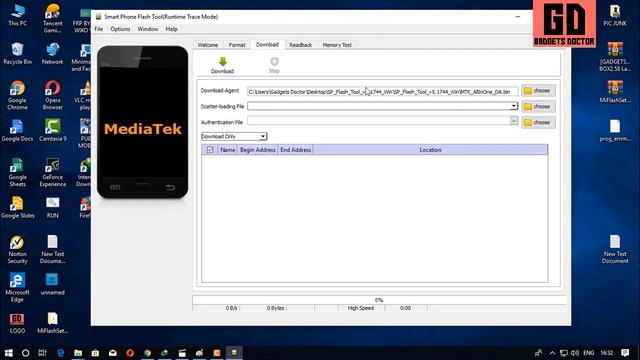Click the green Download arrow icon
This screenshot has width=640, height=360.
pyautogui.click(x=222, y=62)
